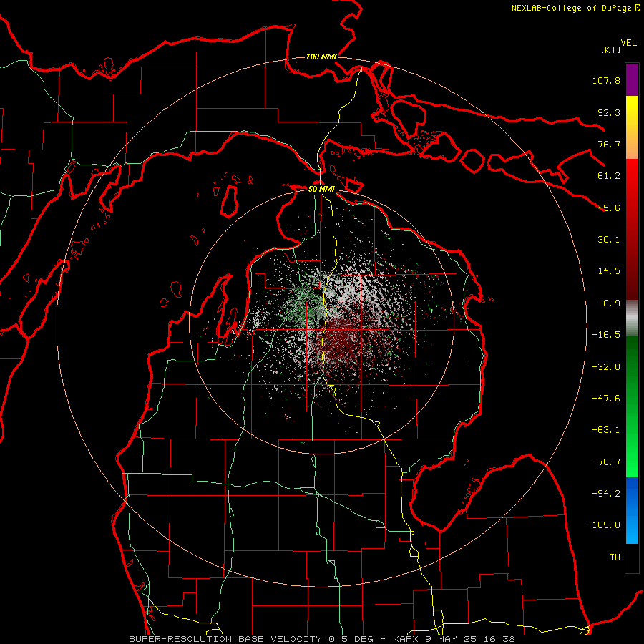Click the 45.6 velocity scale value
Viewport: 644px width, 644px height.
coord(609,208)
